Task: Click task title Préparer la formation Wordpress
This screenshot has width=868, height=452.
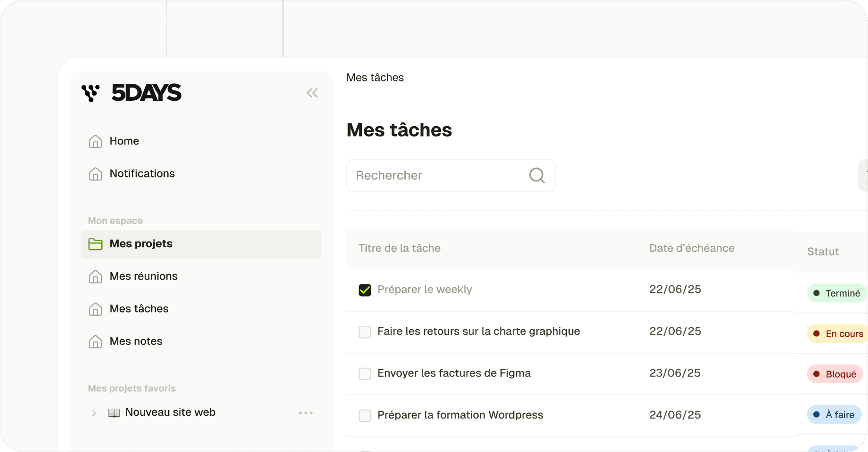Action: [460, 415]
